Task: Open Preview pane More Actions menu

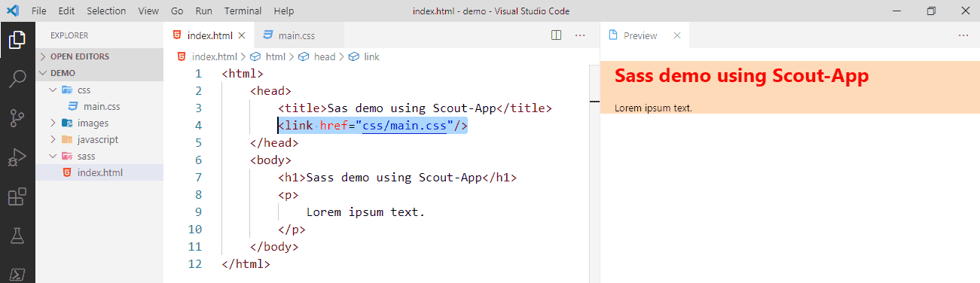Action: pyautogui.click(x=963, y=35)
